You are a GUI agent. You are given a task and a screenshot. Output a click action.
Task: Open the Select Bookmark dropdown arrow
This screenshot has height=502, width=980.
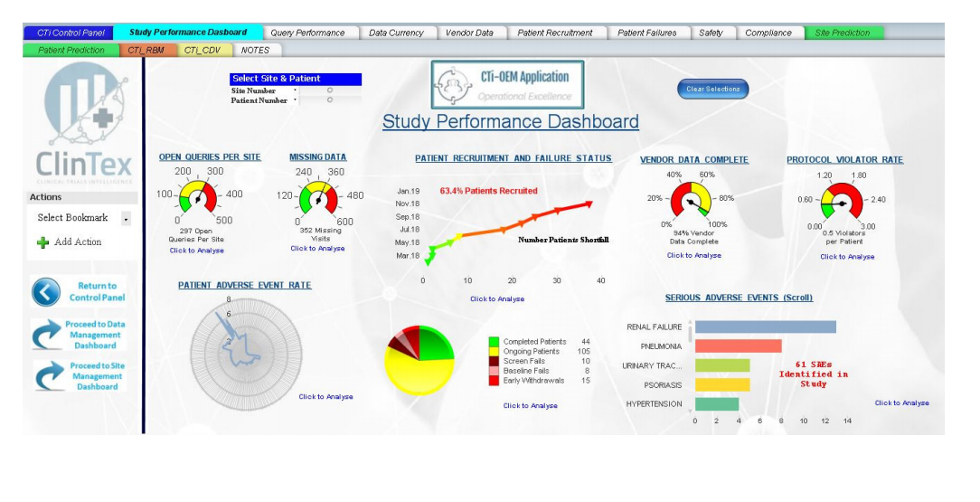click(127, 219)
